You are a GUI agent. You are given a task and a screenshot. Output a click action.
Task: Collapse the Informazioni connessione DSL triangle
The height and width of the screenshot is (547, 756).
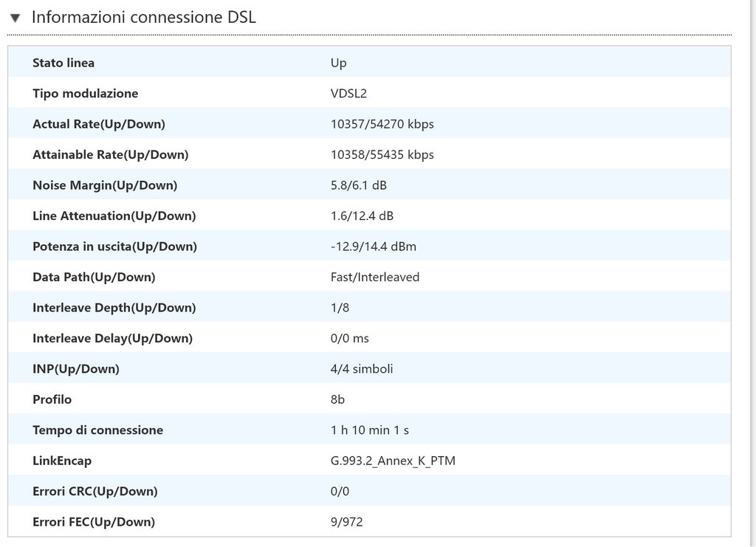tap(16, 18)
